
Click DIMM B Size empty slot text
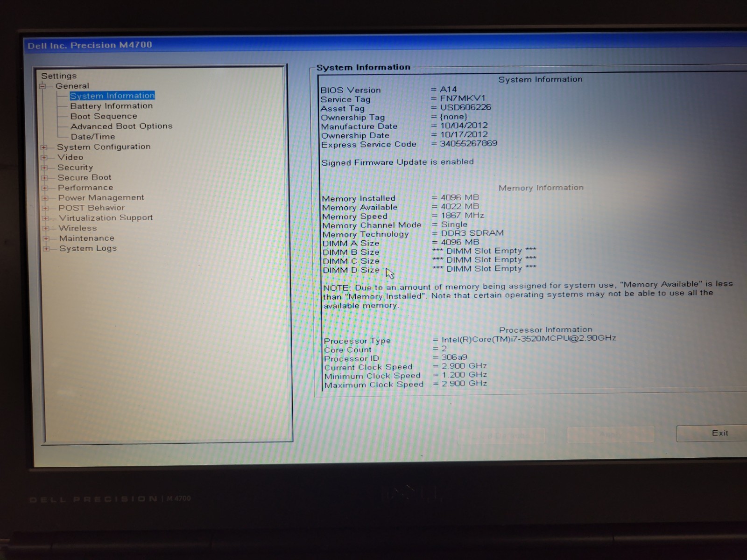[x=485, y=251]
